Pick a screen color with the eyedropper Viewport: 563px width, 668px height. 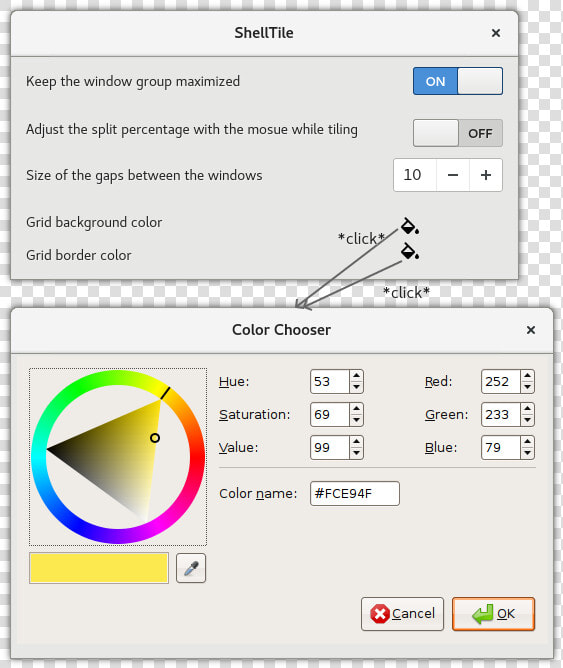(191, 568)
